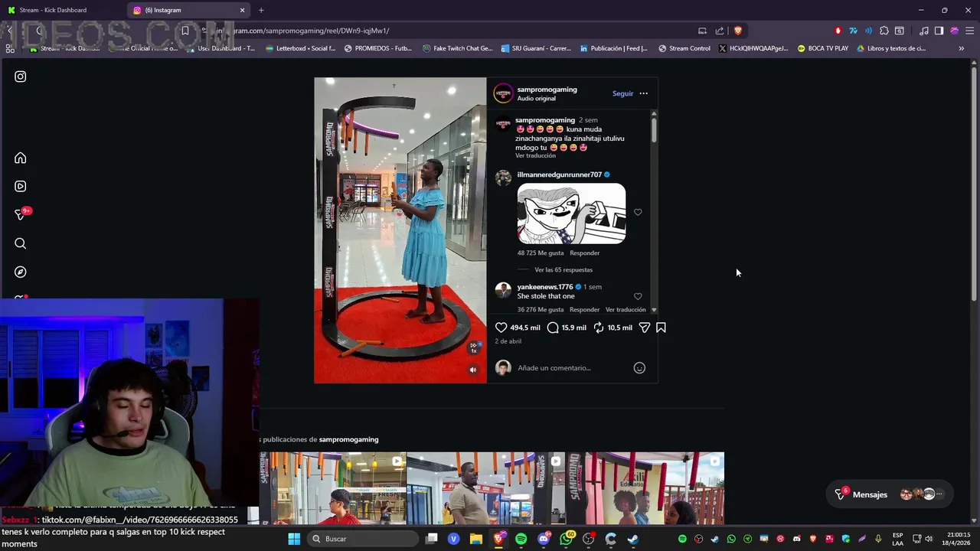The image size is (980, 551).
Task: Change playback speed on the reel
Action: click(474, 347)
